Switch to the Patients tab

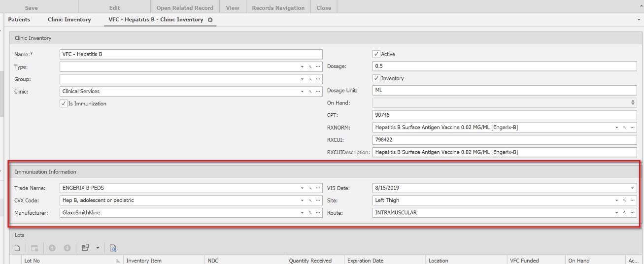tap(19, 20)
